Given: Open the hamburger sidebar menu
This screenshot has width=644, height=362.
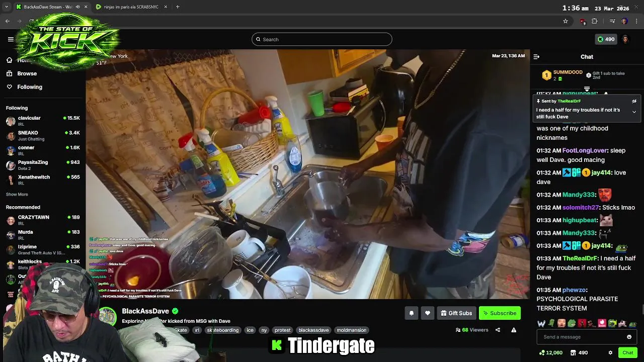Looking at the screenshot, I should [11, 39].
